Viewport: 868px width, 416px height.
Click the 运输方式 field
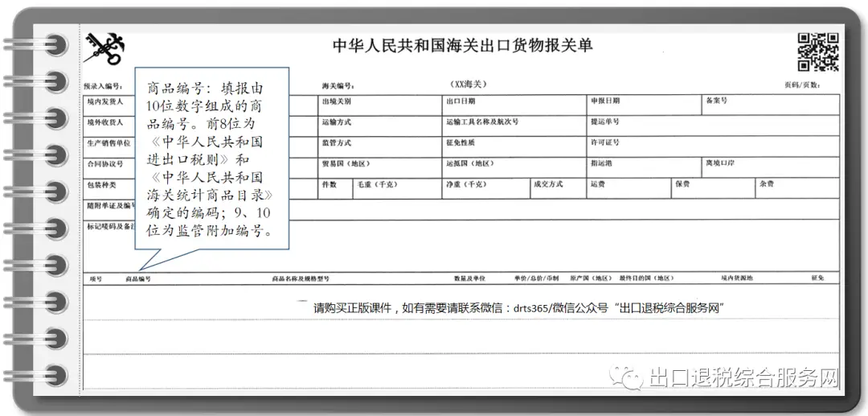coord(380,126)
